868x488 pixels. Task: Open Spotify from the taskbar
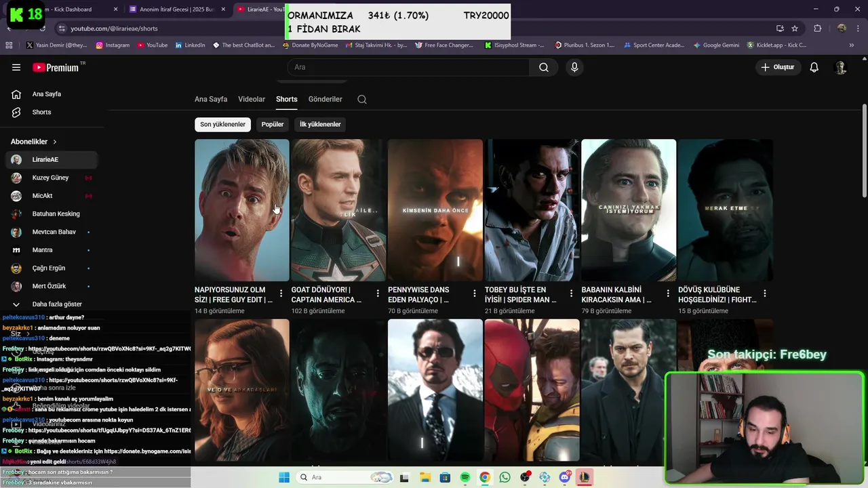tap(465, 477)
